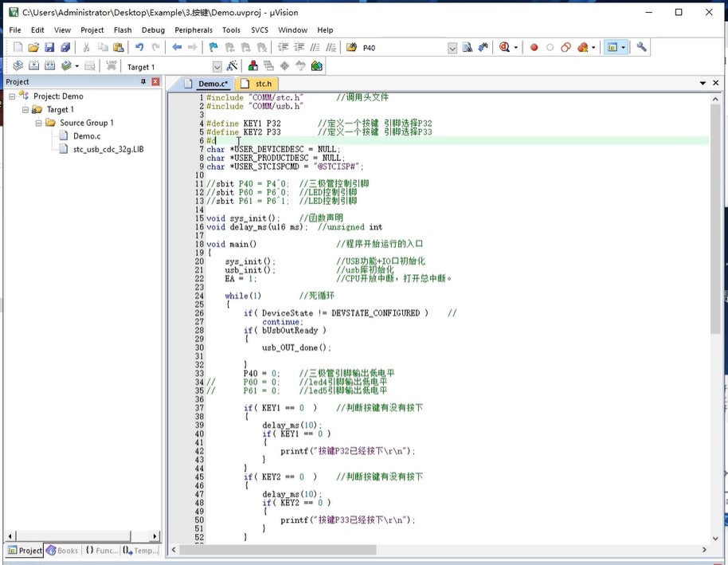Download code to flash with LOAD
This screenshot has width=728, height=565.
click(112, 66)
